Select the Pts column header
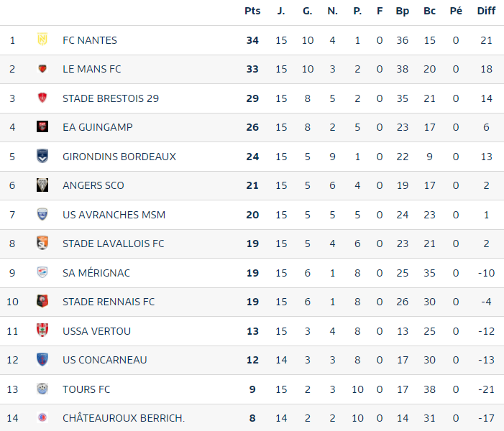Viewport: 504px width, 431px height. point(252,11)
